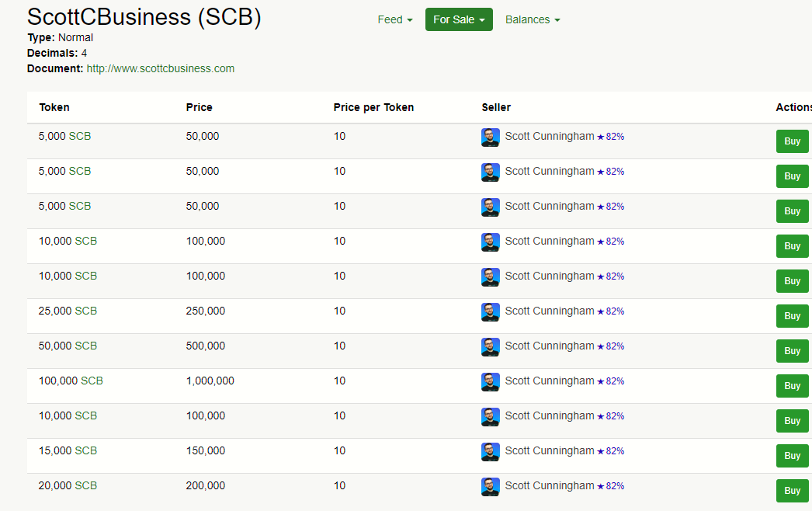This screenshot has height=511, width=812.
Task: Buy the 20,000 SCB listing
Action: point(792,491)
